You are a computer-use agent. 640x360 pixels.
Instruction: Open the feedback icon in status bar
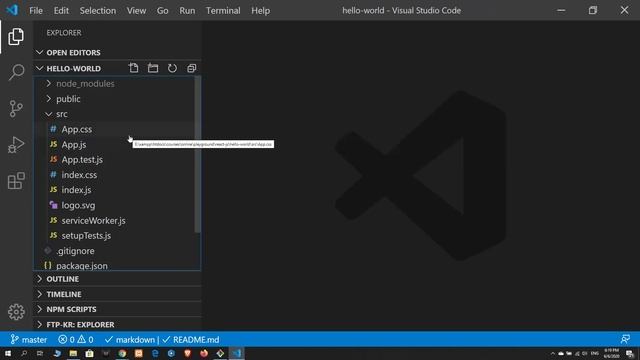pos(625,339)
